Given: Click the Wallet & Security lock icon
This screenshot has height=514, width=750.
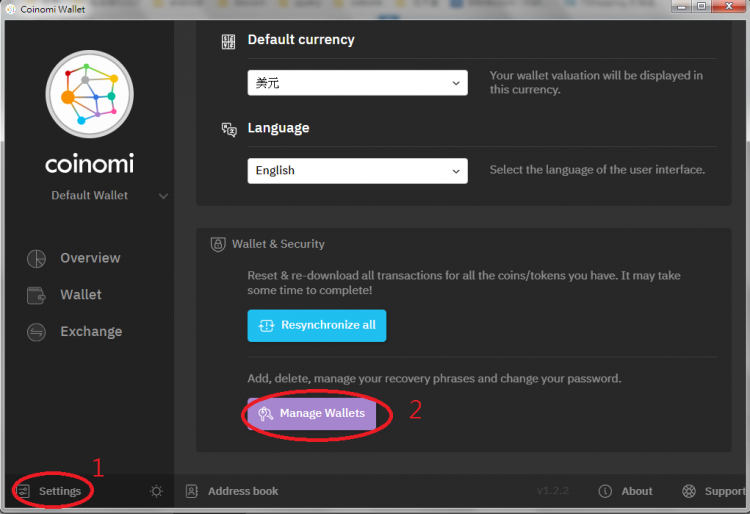Looking at the screenshot, I should click(x=218, y=244).
